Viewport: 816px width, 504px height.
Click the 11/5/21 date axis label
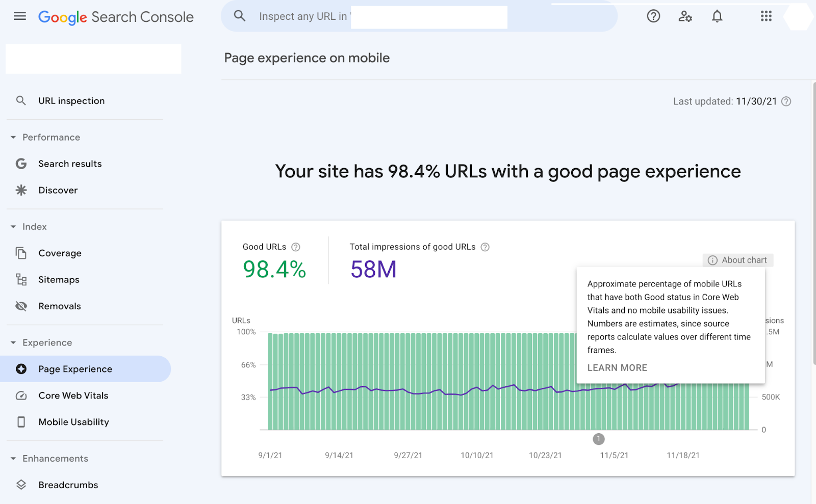[614, 456]
